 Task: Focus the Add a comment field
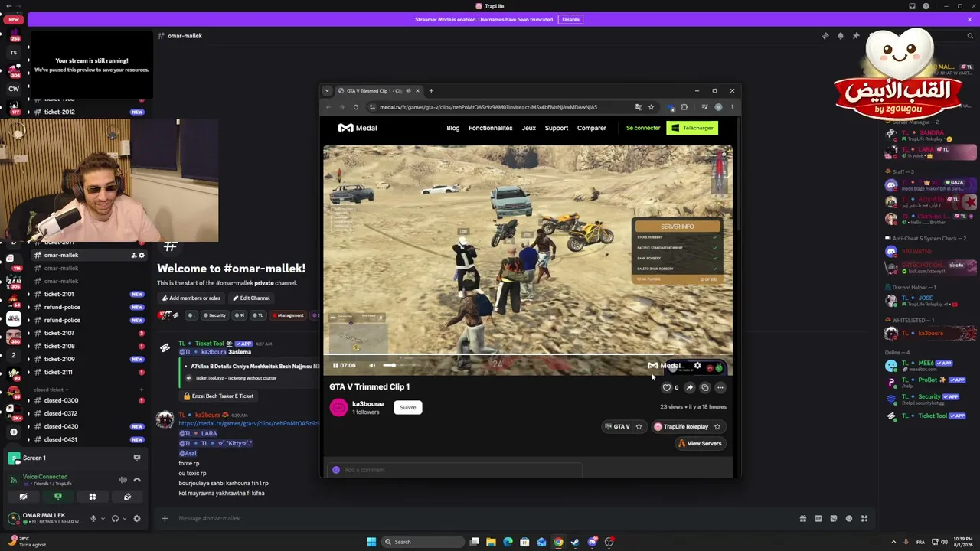click(456, 470)
